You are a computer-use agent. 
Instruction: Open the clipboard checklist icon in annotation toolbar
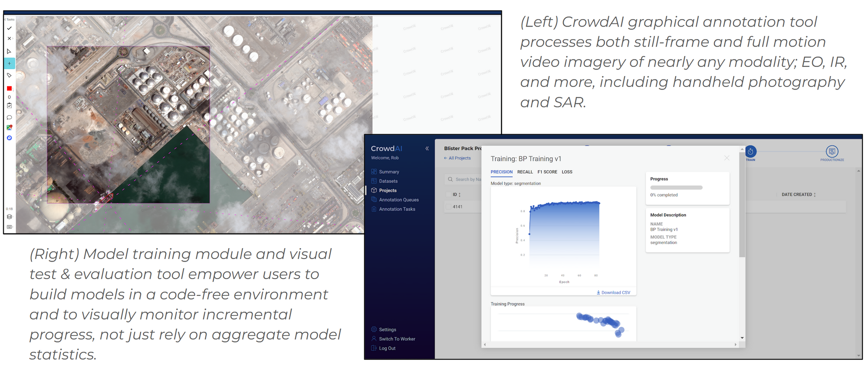pos(9,106)
